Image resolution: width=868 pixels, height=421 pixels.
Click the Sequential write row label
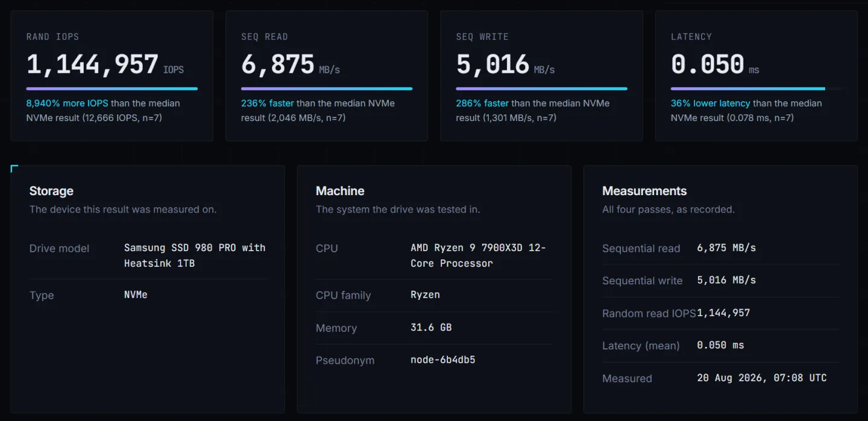click(643, 281)
